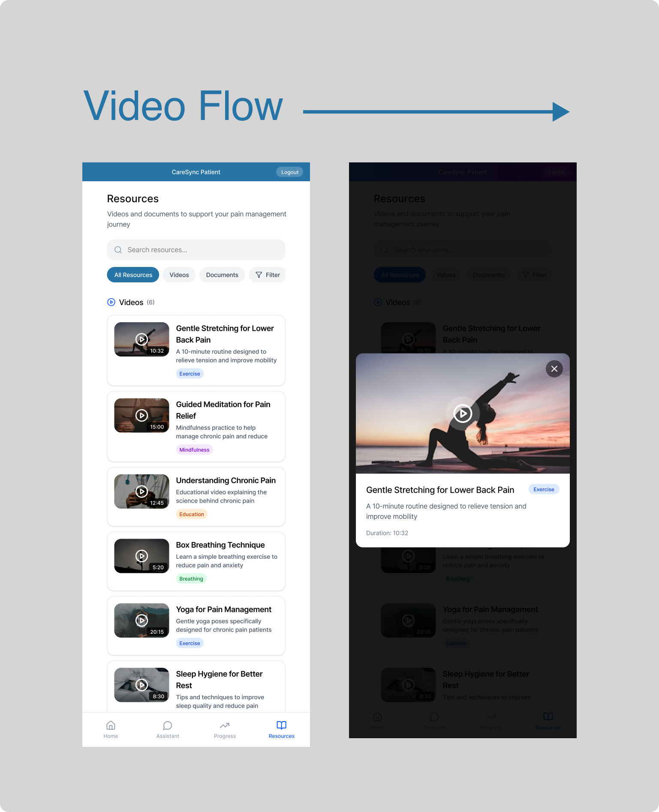Play Sleep Hygiene for Better Rest thumbnail

tap(141, 685)
